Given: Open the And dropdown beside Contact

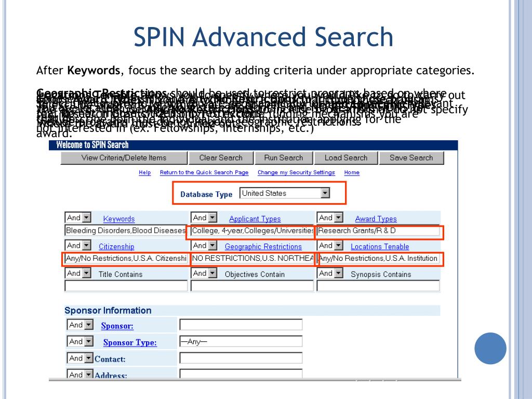Looking at the screenshot, I should point(80,358).
